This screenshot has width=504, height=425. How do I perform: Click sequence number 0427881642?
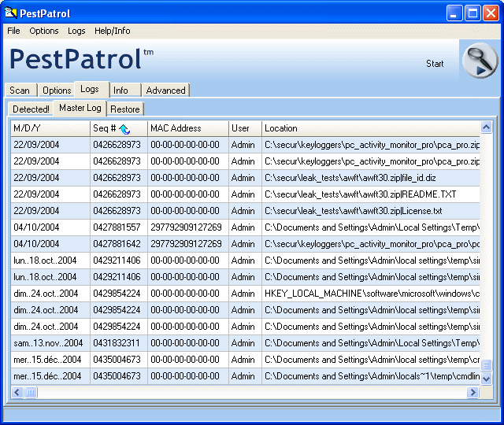117,244
